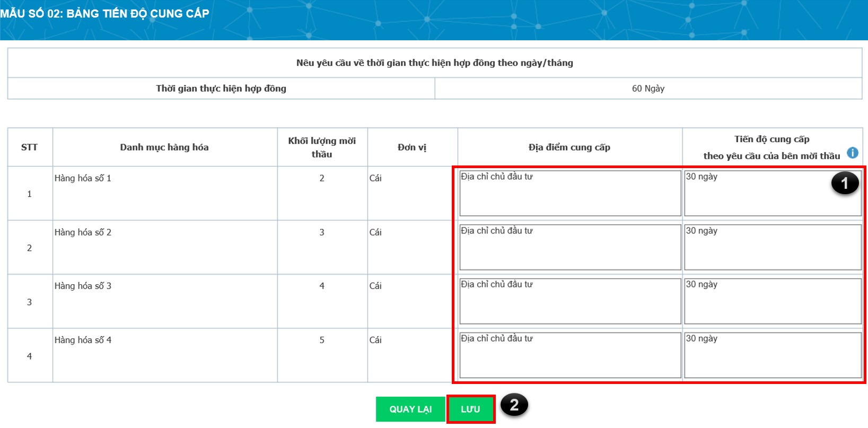Screen dimensions: 868x428
Task: Click unit Cái in Hàng hóa số 3 row
Action: [375, 286]
